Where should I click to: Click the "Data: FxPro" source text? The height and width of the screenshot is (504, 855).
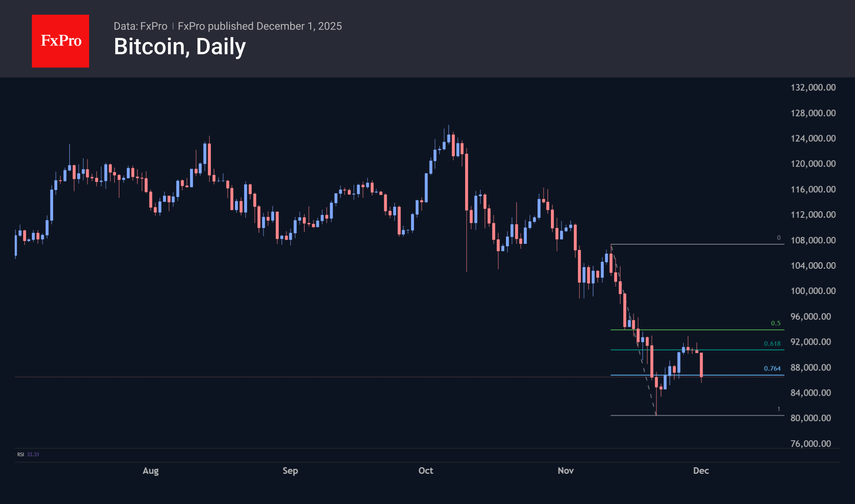coord(140,26)
